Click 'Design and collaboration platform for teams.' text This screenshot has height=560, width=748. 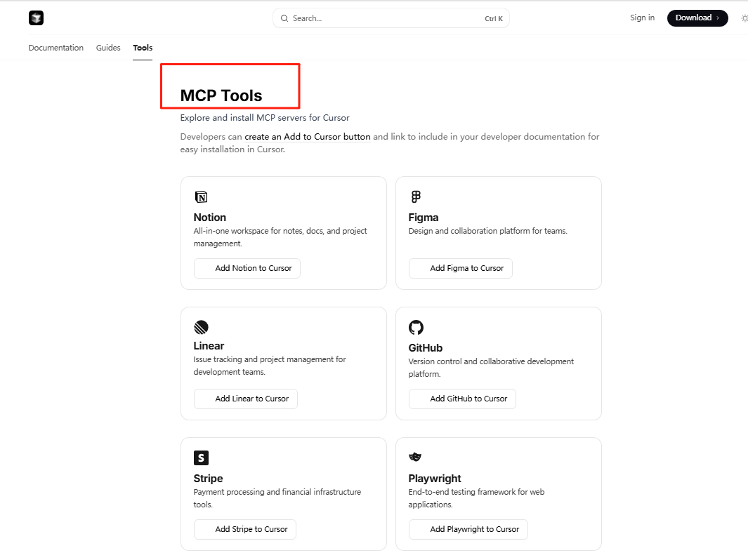click(x=487, y=231)
